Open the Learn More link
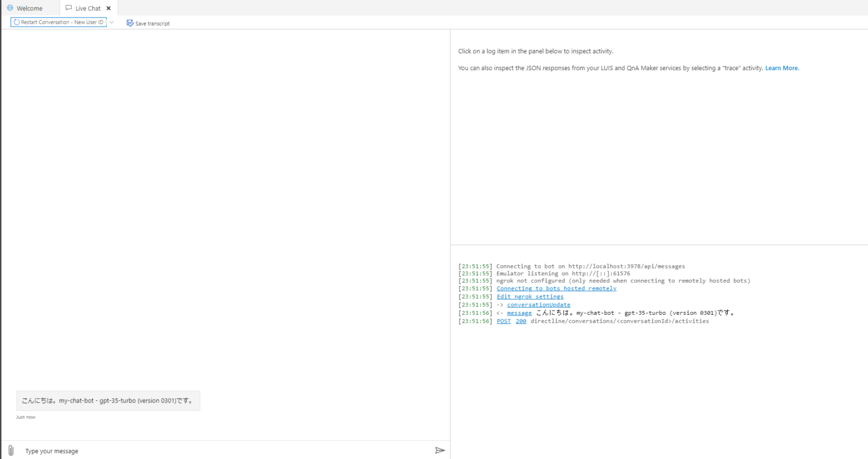868x459 pixels. tap(782, 68)
